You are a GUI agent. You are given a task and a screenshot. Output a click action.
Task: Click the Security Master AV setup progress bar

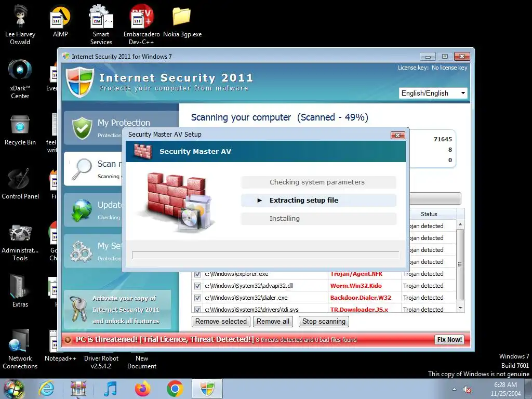coord(265,255)
